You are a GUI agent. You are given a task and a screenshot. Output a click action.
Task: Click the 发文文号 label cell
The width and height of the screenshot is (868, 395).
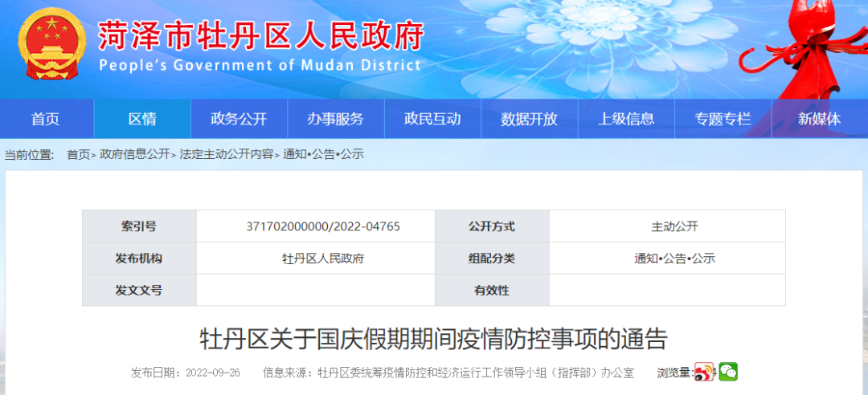click(x=140, y=290)
